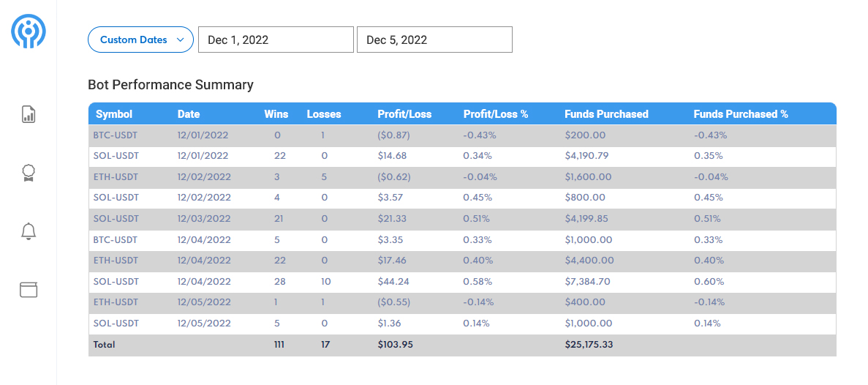Click the total wins value 111
Image resolution: width=868 pixels, height=385 pixels.
point(279,345)
